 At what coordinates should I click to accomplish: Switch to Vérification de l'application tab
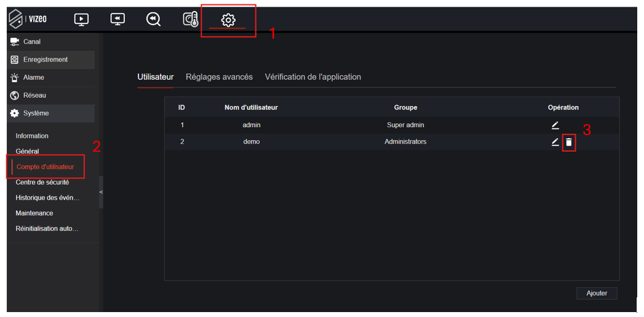(312, 77)
